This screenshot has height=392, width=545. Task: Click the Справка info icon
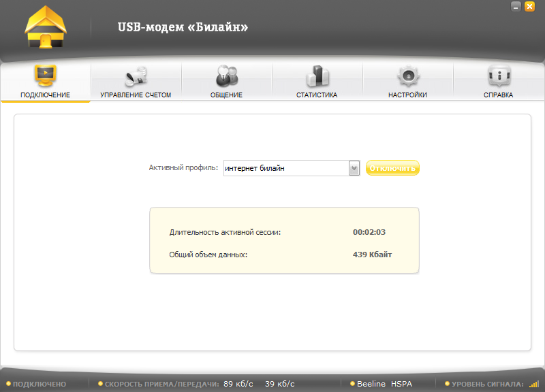(x=498, y=76)
